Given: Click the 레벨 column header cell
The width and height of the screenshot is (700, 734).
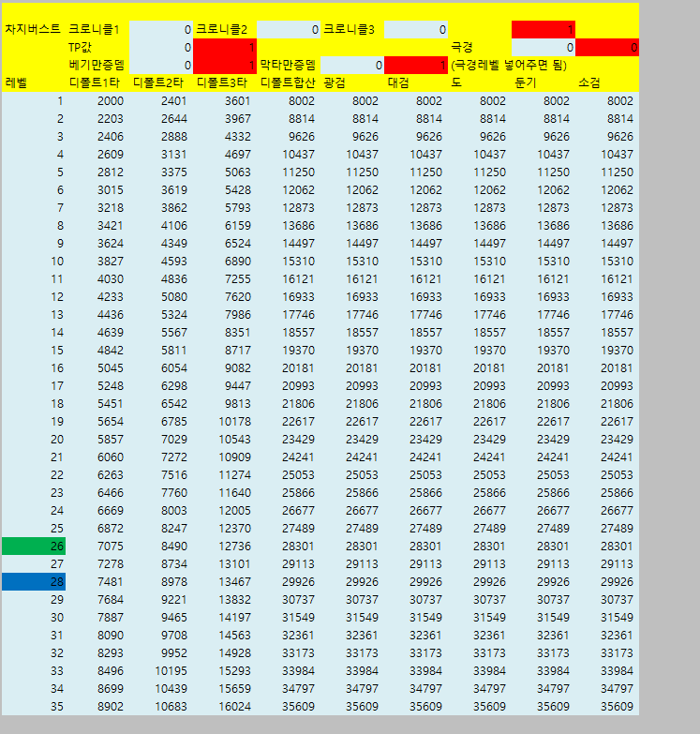Looking at the screenshot, I should coord(34,82).
